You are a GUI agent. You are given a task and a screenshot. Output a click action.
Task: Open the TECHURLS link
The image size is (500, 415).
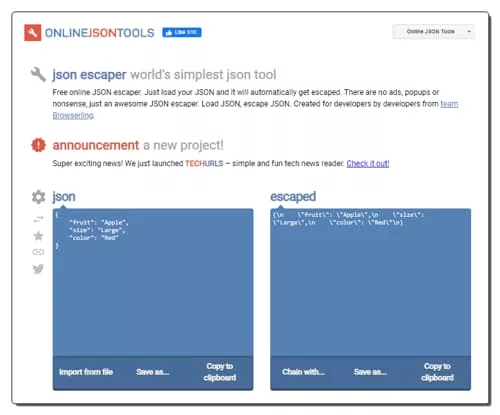coord(204,163)
